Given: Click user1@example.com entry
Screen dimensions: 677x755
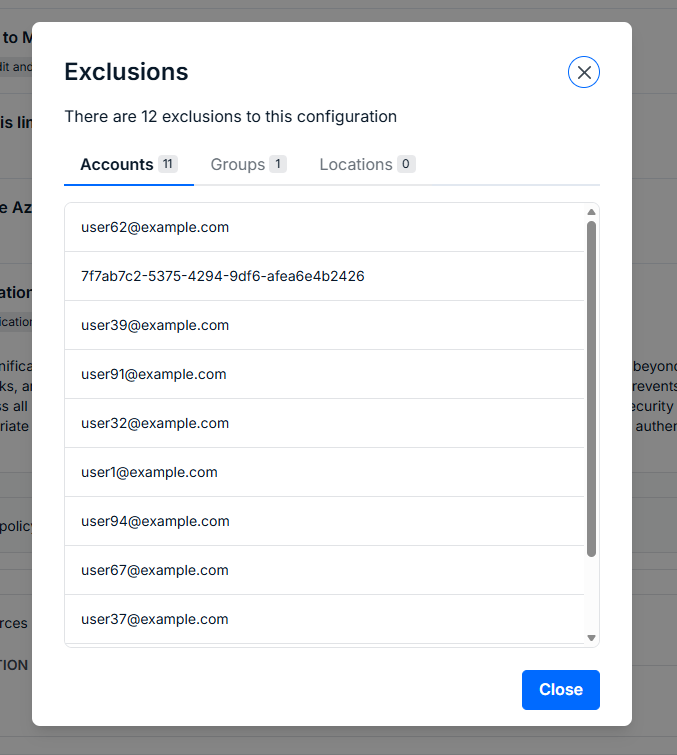Looking at the screenshot, I should 325,472.
